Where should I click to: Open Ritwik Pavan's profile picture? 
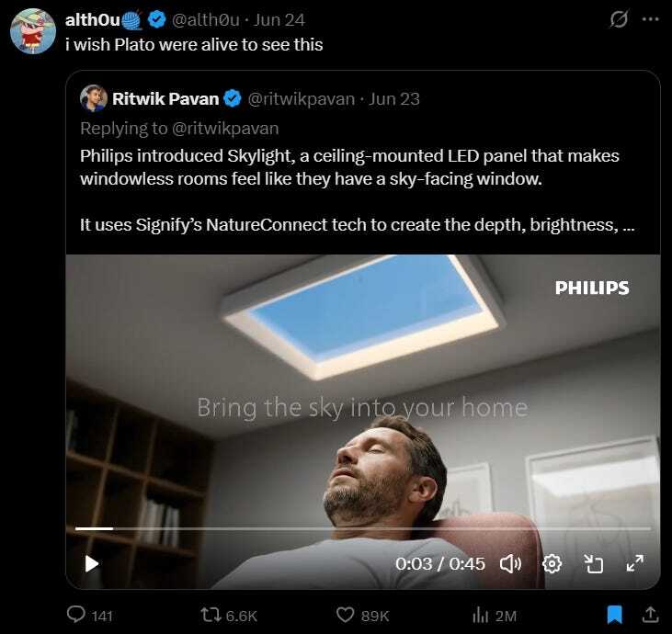[94, 98]
